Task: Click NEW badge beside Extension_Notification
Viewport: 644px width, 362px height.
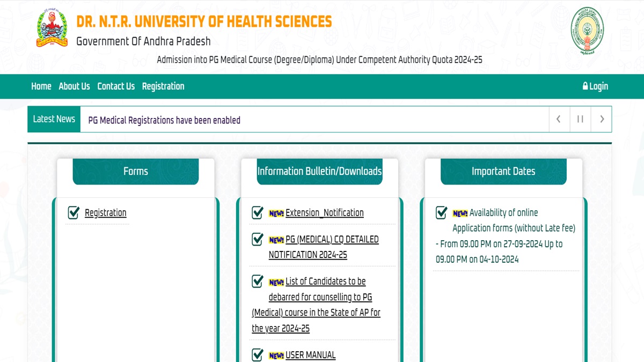Action: tap(276, 213)
